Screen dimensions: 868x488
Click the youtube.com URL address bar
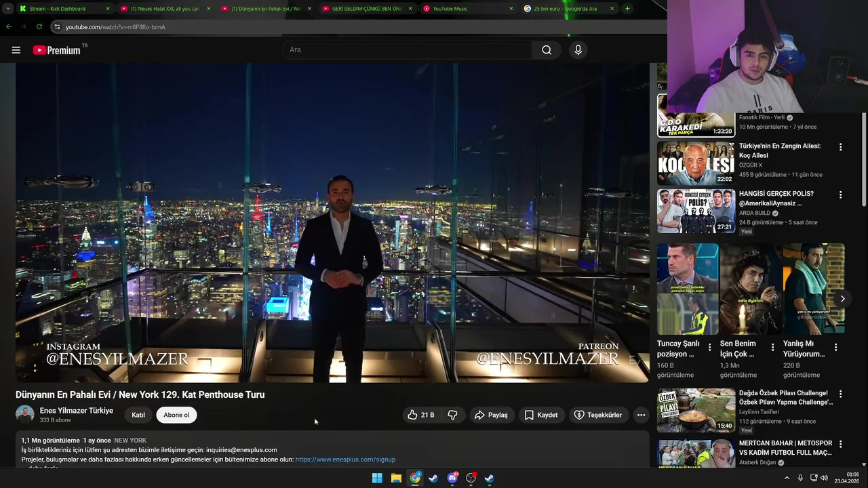coord(115,27)
